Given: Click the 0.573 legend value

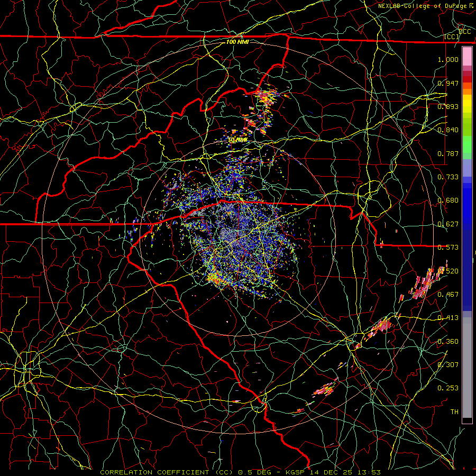Looking at the screenshot, I should pos(448,248).
